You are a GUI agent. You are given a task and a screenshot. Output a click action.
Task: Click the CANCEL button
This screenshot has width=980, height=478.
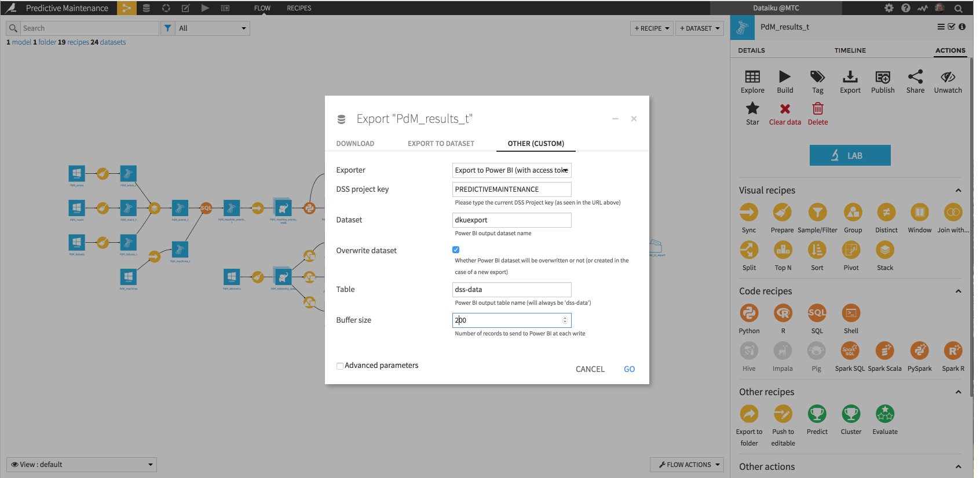point(590,369)
